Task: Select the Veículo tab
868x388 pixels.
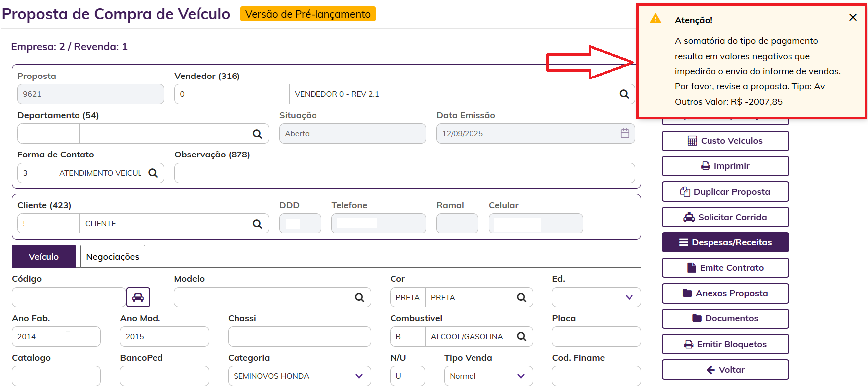Action: click(x=44, y=257)
